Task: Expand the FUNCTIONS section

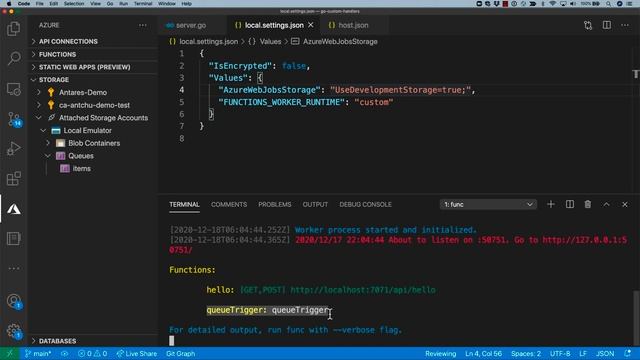Action: [x=93, y=54]
